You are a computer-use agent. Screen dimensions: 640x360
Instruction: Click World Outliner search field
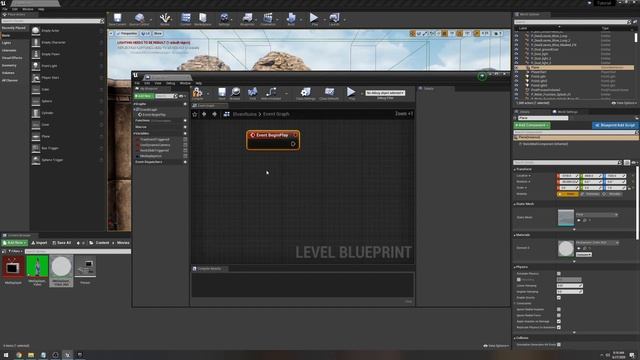(x=571, y=22)
